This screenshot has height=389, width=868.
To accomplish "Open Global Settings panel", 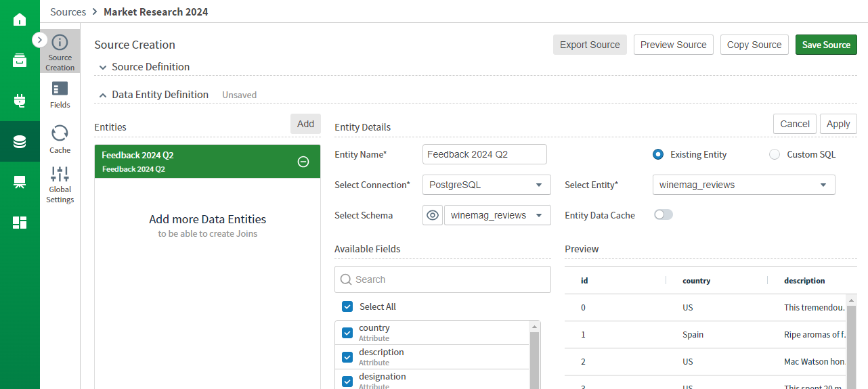I will [x=60, y=185].
